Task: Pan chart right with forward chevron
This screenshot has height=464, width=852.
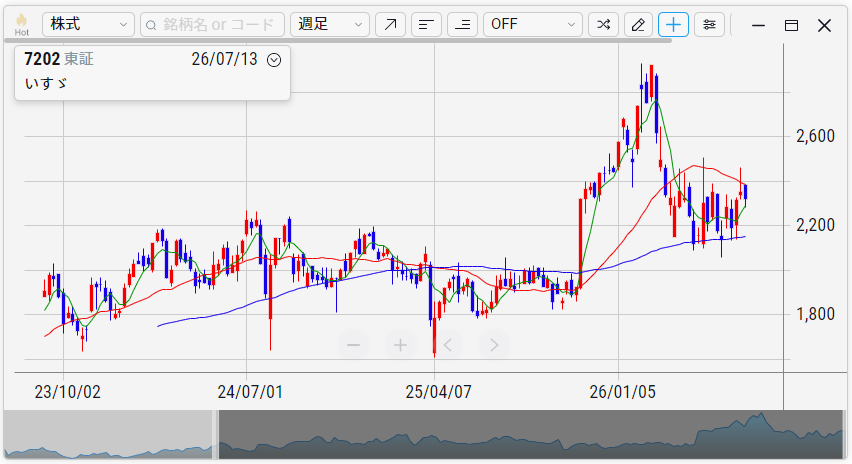Action: 494,345
